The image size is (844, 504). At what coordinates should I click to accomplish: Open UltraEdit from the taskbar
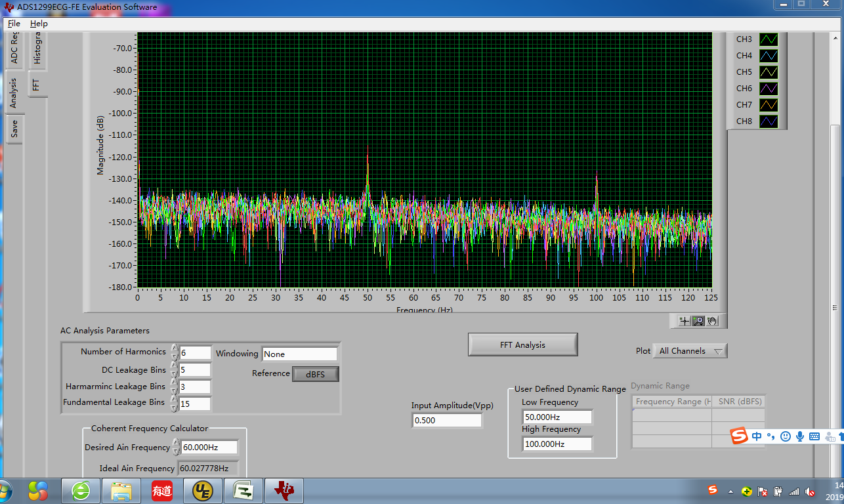(x=202, y=490)
